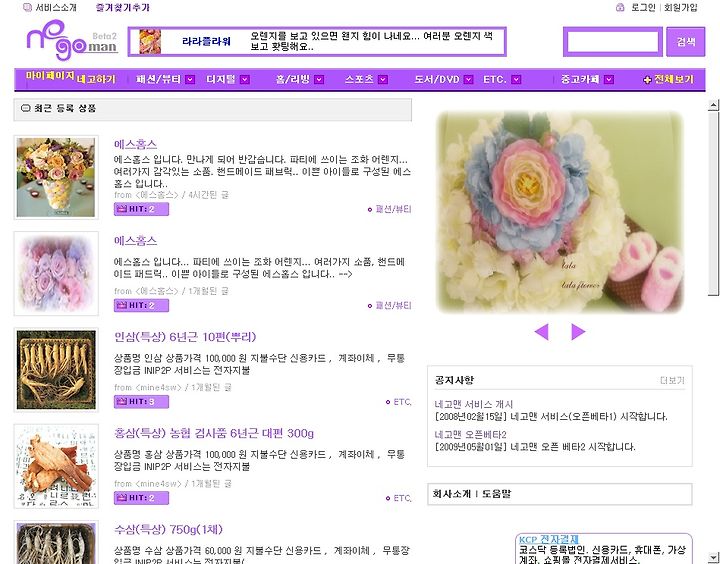Open the 수삼 750g thumbnail
This screenshot has height=564, width=720.
(56, 543)
